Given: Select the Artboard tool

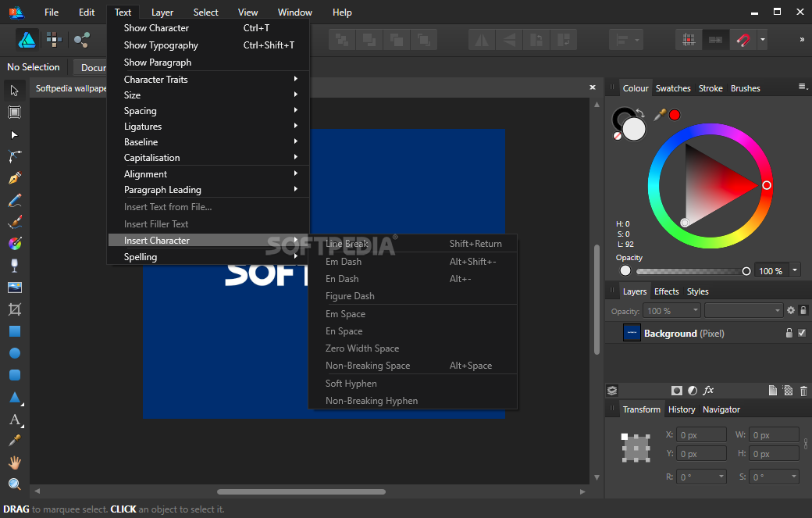Looking at the screenshot, I should click(x=15, y=113).
